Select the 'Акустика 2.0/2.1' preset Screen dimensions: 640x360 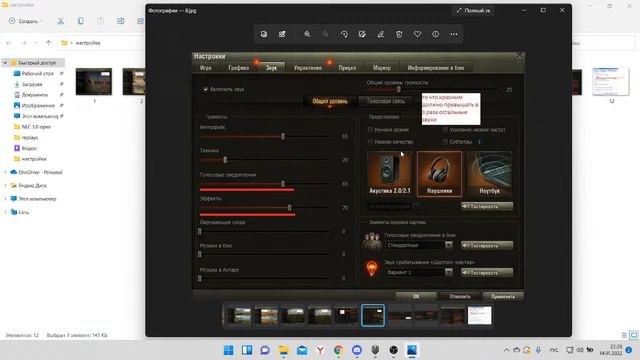pyautogui.click(x=389, y=174)
